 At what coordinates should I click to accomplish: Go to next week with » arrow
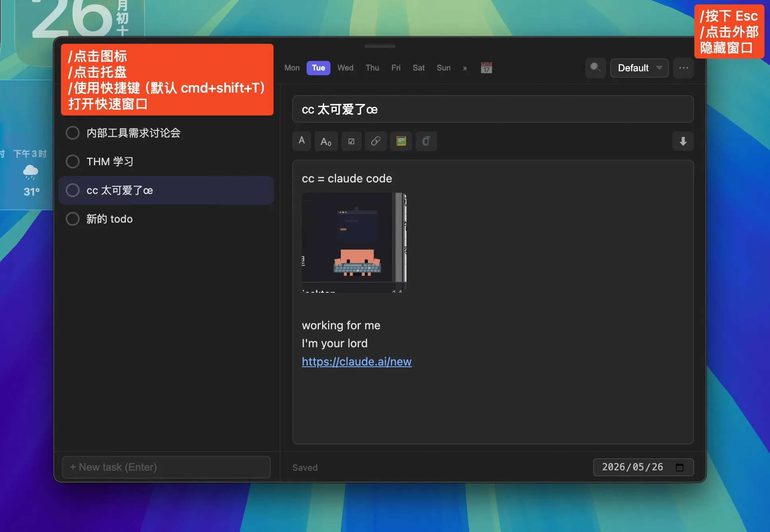[x=465, y=68]
